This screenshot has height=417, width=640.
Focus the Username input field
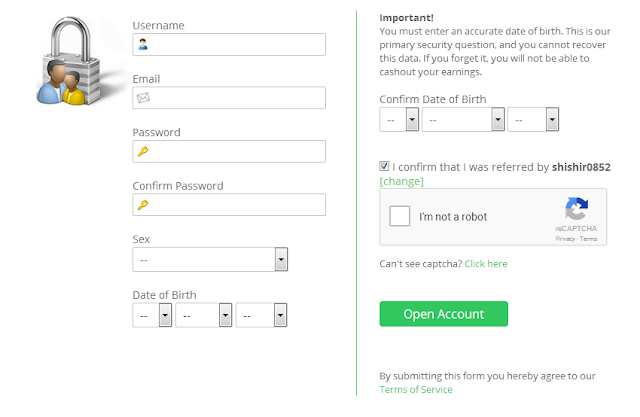tap(236, 45)
